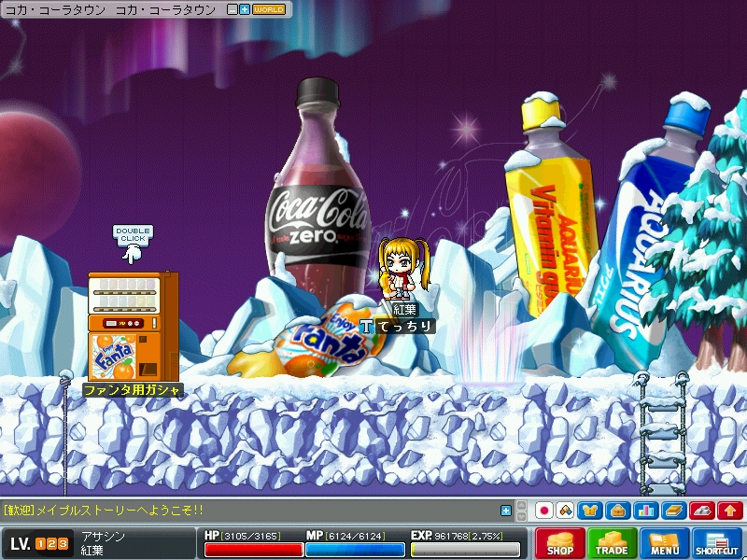Open Inventory via the bag icon
This screenshot has height=560, width=747.
[618, 511]
